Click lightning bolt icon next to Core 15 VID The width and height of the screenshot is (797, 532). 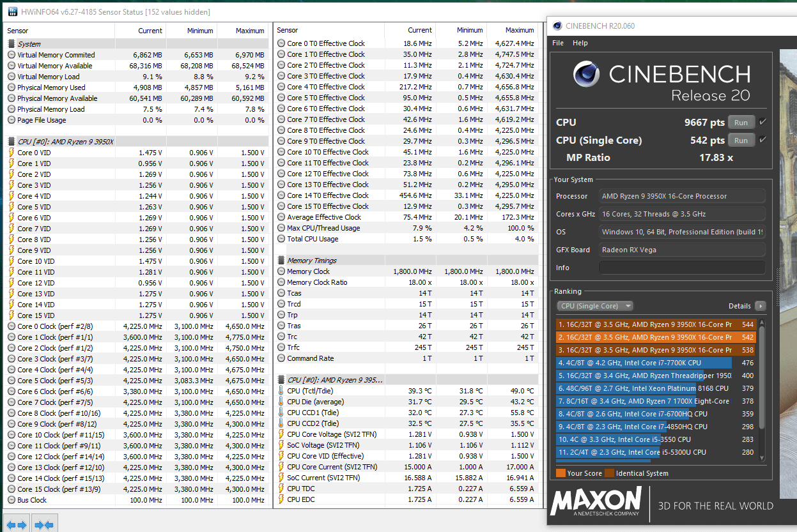point(12,315)
